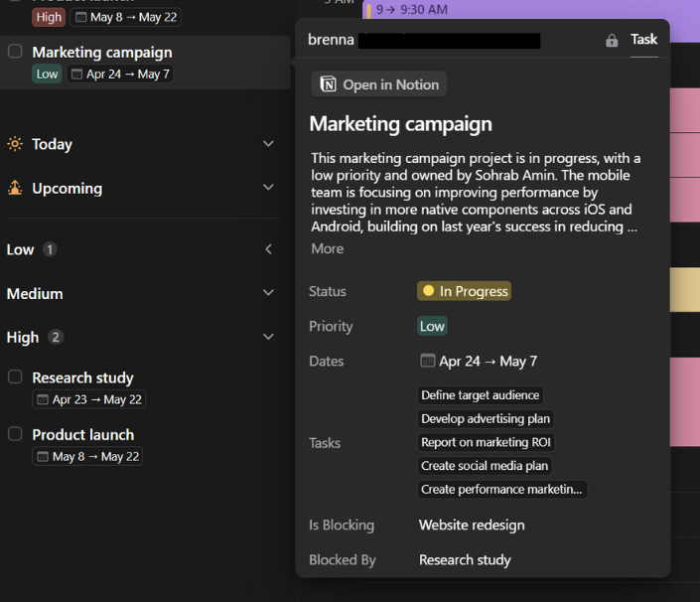Viewport: 700px width, 602px height.
Task: Click the sun icon next to Today
Action: click(15, 144)
